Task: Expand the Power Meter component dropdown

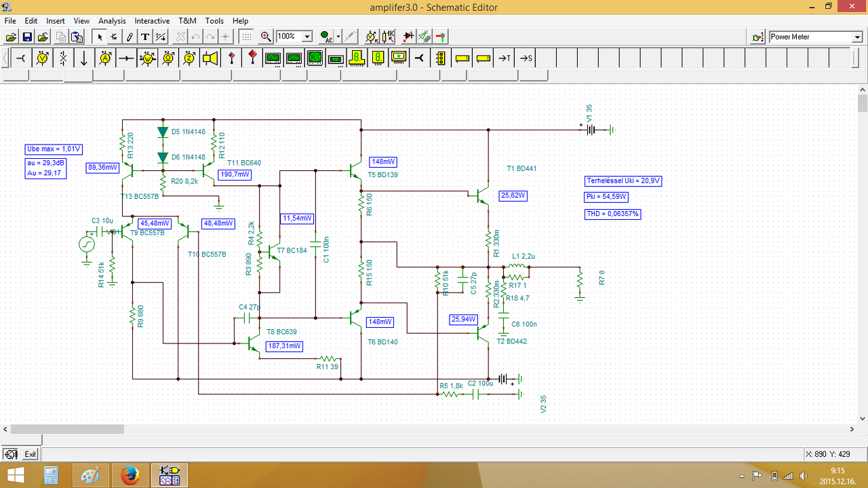Action: click(x=857, y=37)
